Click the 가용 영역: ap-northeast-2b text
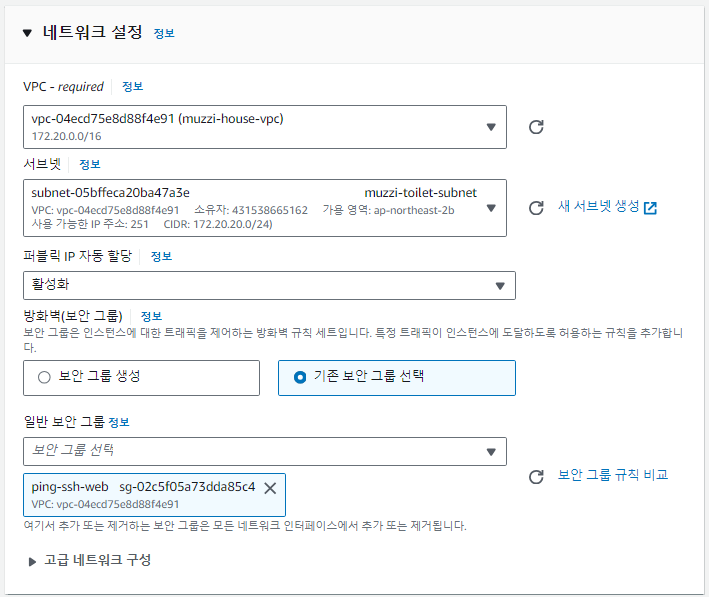The height and width of the screenshot is (597, 709). tap(388, 210)
